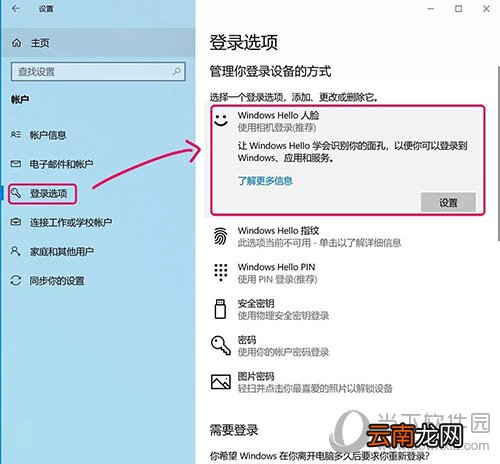
Task: Click the 连接工作或学校帐户 briefcase icon
Action: 16,222
